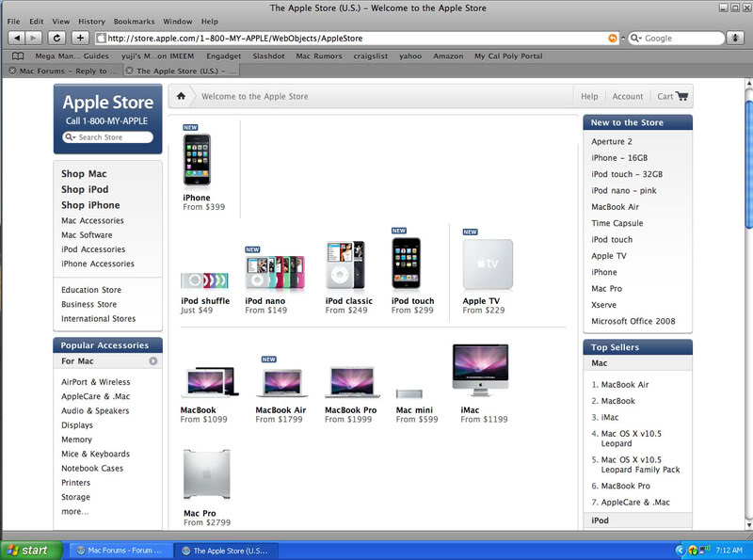Click the Account link in header
The width and height of the screenshot is (753, 560).
click(x=627, y=96)
